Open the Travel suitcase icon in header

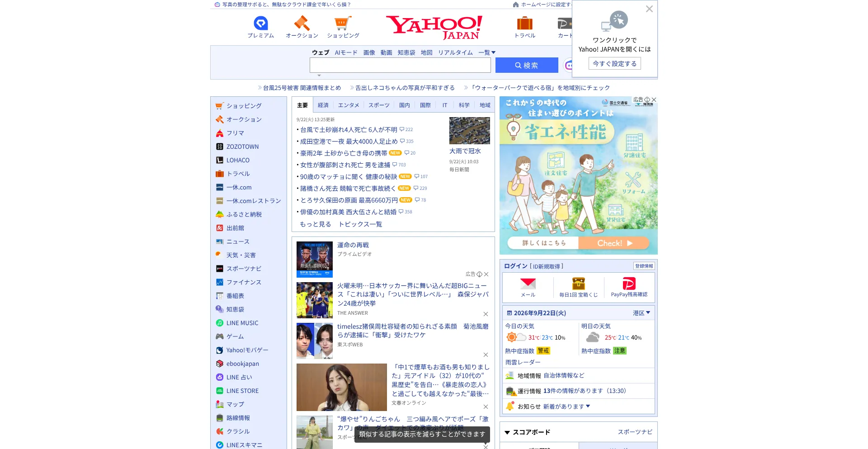point(524,23)
